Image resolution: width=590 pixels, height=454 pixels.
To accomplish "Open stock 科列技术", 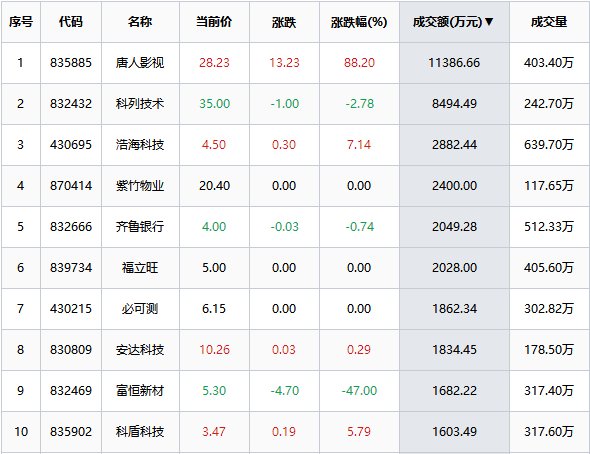I will pyautogui.click(x=140, y=103).
